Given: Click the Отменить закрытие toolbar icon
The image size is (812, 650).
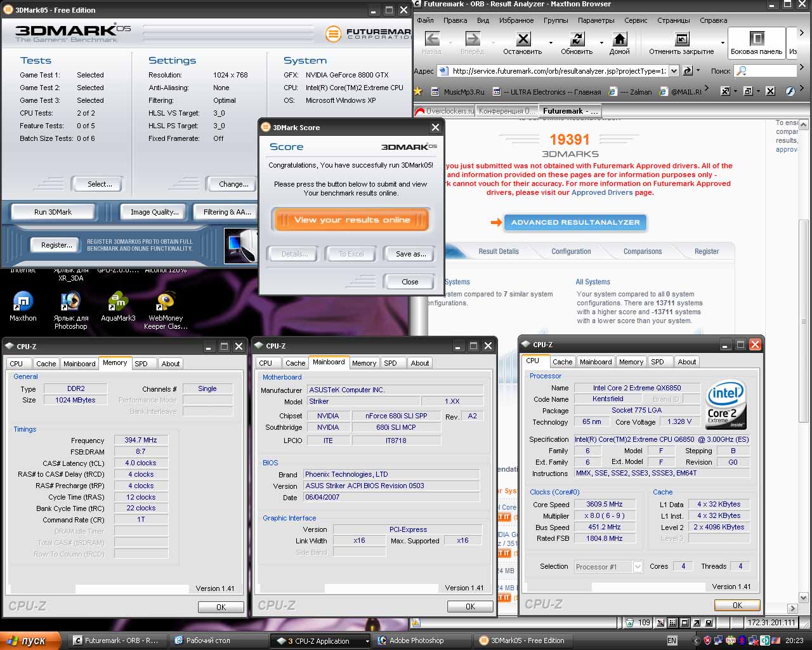Looking at the screenshot, I should pyautogui.click(x=681, y=39).
